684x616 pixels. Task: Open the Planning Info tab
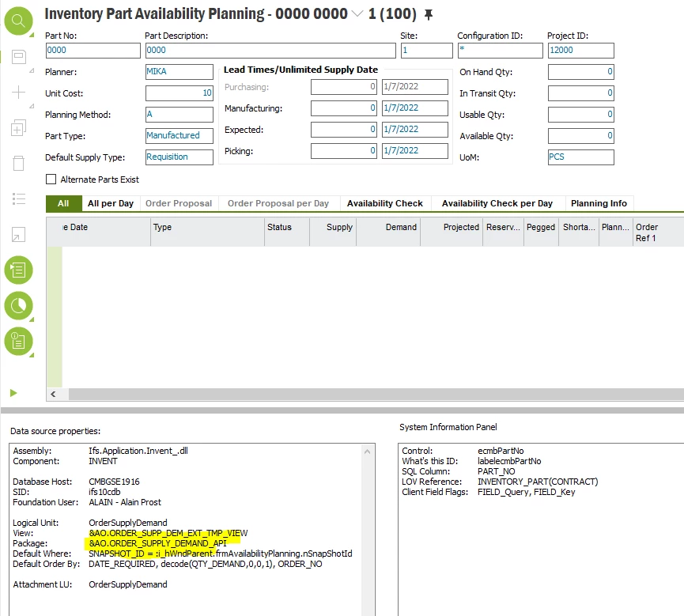point(599,203)
